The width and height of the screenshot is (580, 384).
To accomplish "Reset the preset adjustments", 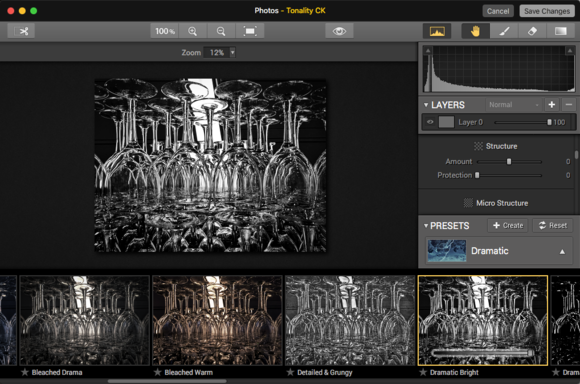I will tap(553, 225).
